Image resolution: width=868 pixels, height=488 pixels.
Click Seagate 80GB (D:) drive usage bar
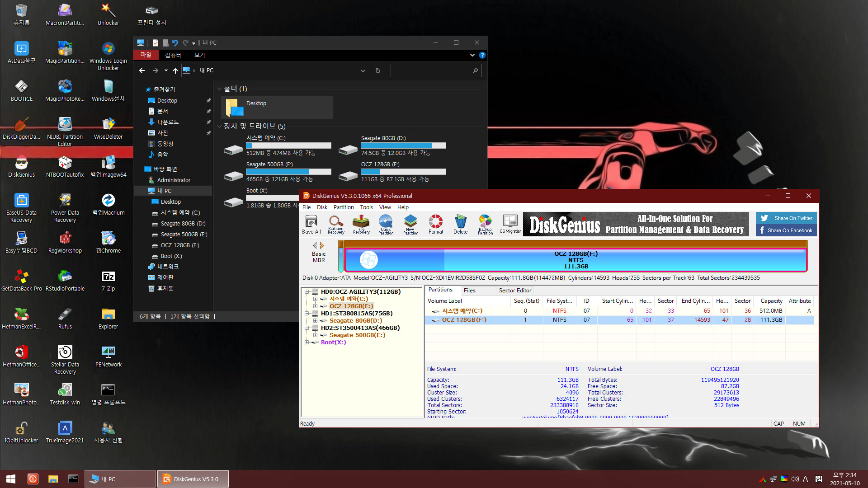click(x=403, y=145)
